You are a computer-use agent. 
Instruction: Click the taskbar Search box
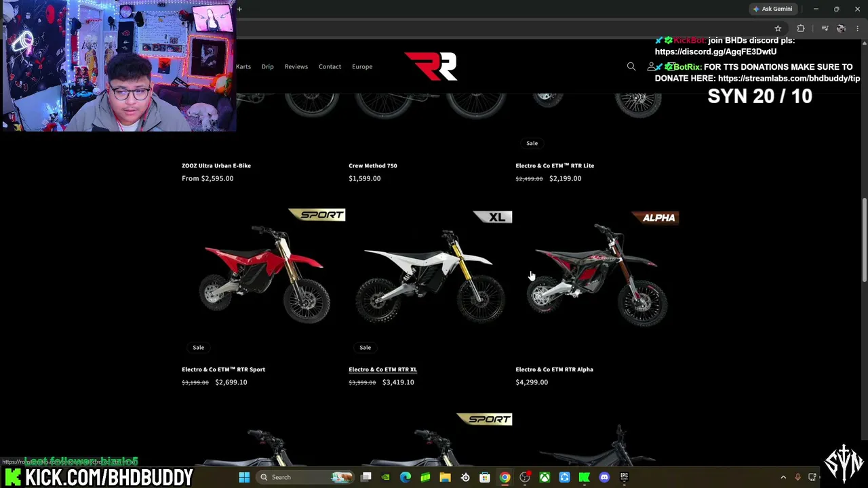(306, 477)
